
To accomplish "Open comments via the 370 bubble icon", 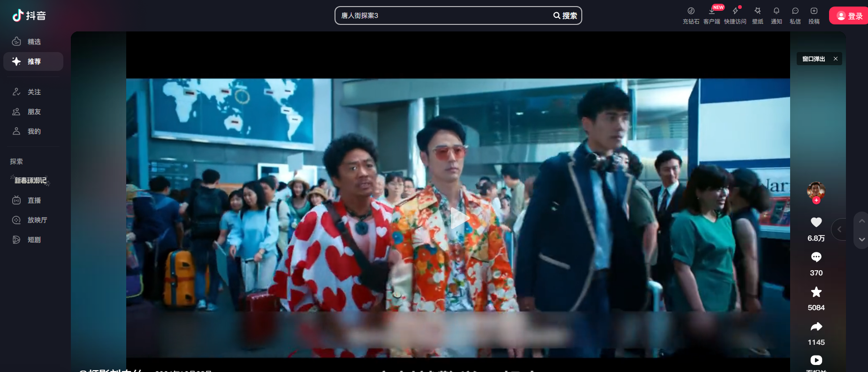I will pos(816,257).
